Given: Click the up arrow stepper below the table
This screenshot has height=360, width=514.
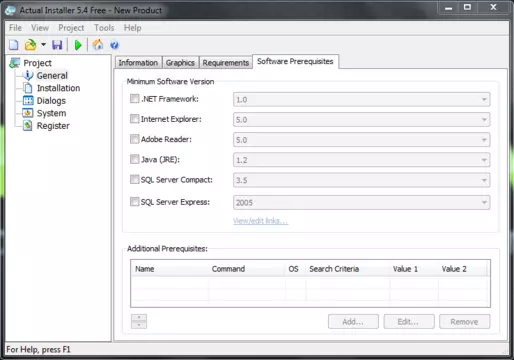Looking at the screenshot, I should point(139,318).
